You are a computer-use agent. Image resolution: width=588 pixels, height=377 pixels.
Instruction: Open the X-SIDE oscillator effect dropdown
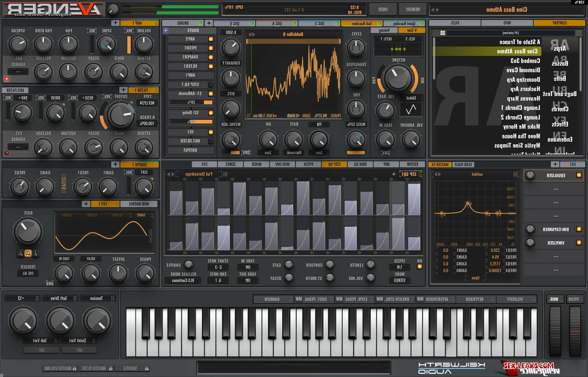tap(231, 32)
